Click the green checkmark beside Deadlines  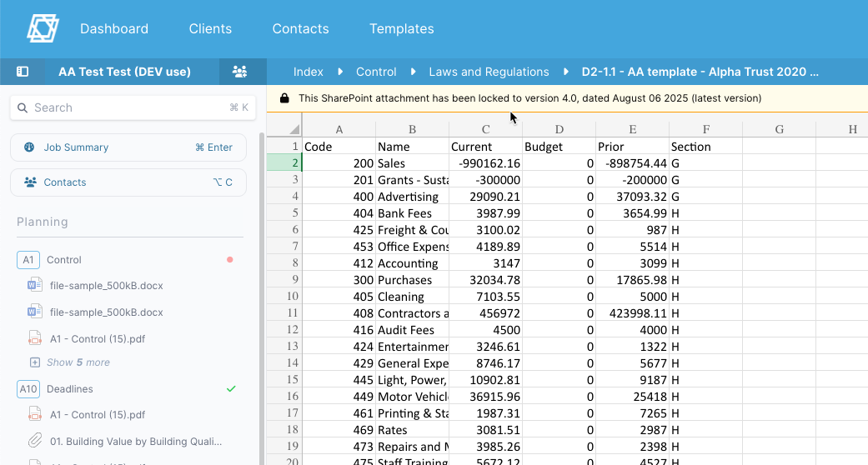(231, 389)
